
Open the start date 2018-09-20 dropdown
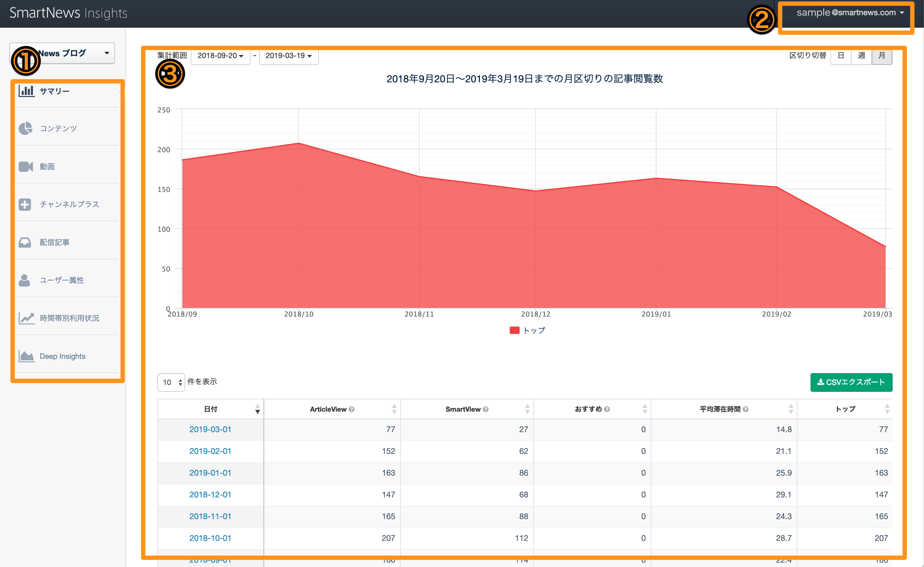coord(221,56)
